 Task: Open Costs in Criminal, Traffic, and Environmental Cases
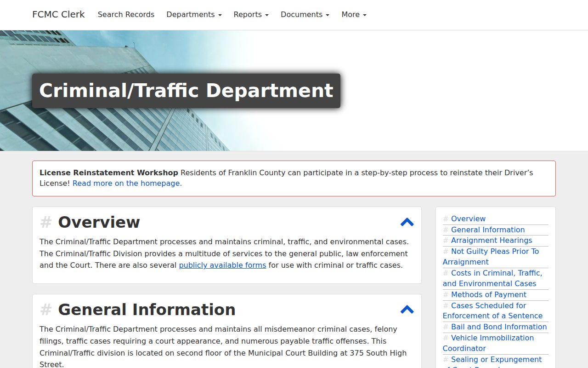[492, 278]
